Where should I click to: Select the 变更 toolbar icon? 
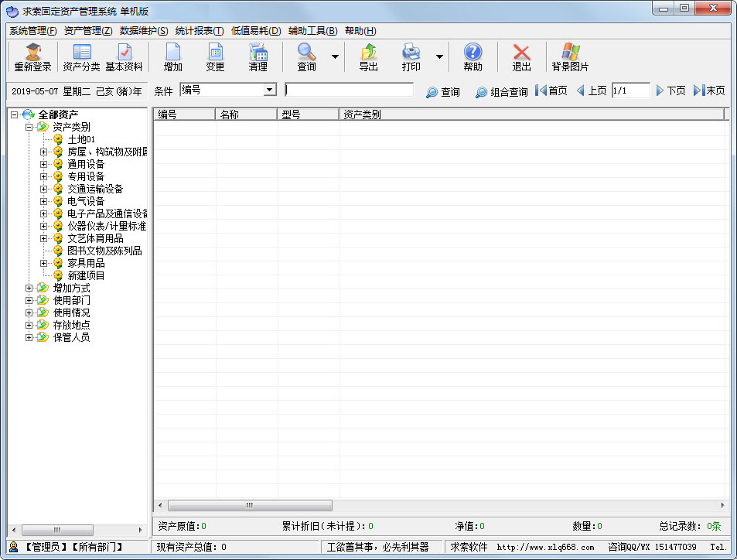point(214,56)
